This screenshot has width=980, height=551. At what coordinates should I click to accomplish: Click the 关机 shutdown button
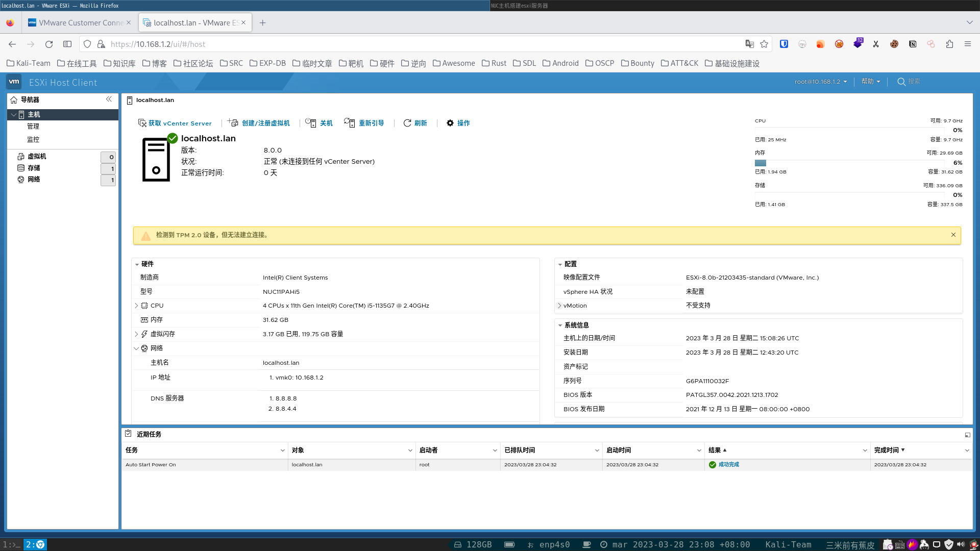(319, 123)
